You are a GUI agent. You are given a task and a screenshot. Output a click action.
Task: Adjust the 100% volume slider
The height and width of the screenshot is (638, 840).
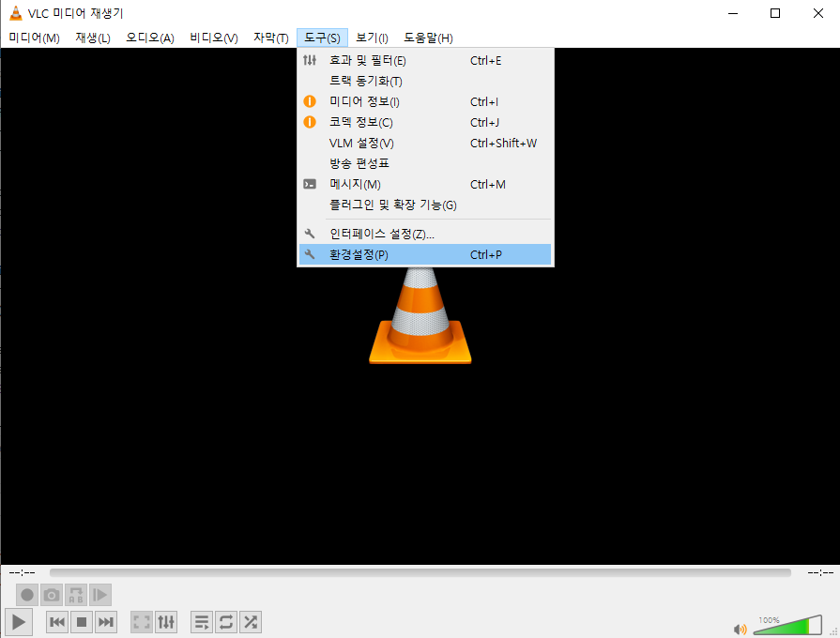point(787,625)
